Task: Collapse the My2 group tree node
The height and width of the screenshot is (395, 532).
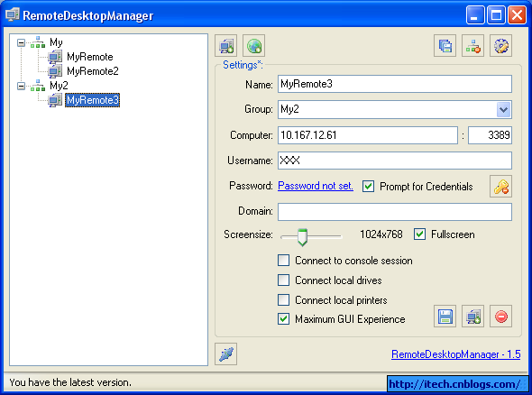Action: [21, 86]
